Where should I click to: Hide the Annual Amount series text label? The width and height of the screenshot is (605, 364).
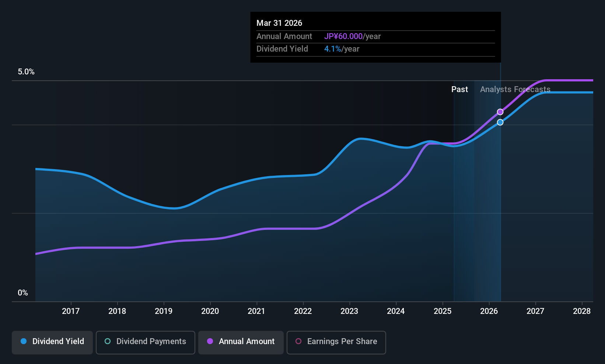246,341
